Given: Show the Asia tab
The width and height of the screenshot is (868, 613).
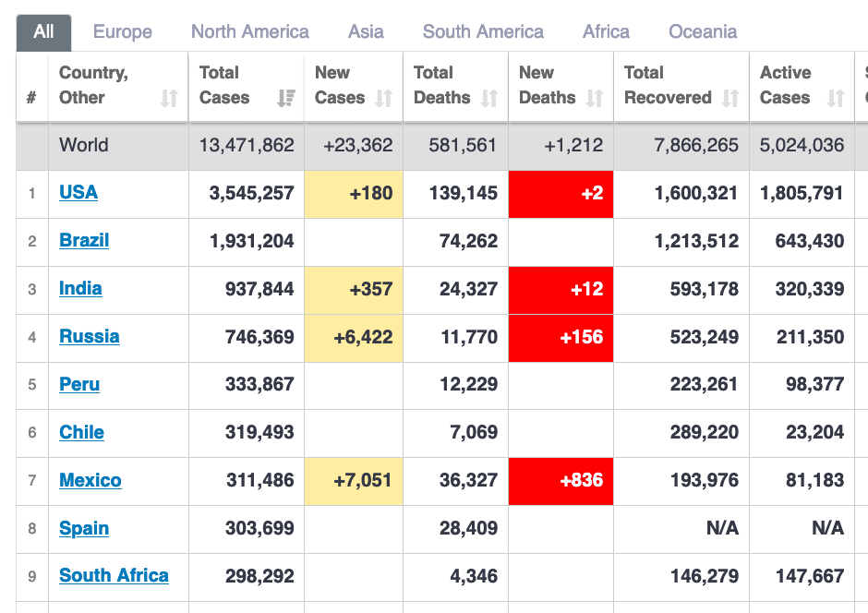Looking at the screenshot, I should 366,32.
